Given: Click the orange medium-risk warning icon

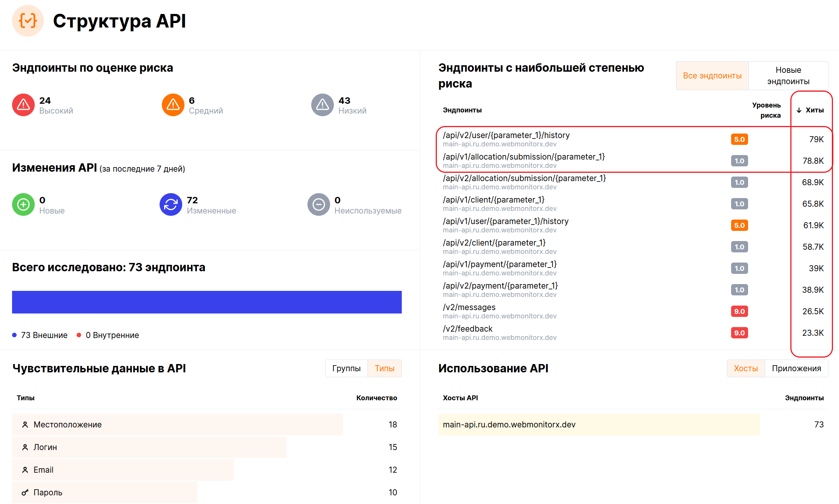Looking at the screenshot, I should coord(173,105).
